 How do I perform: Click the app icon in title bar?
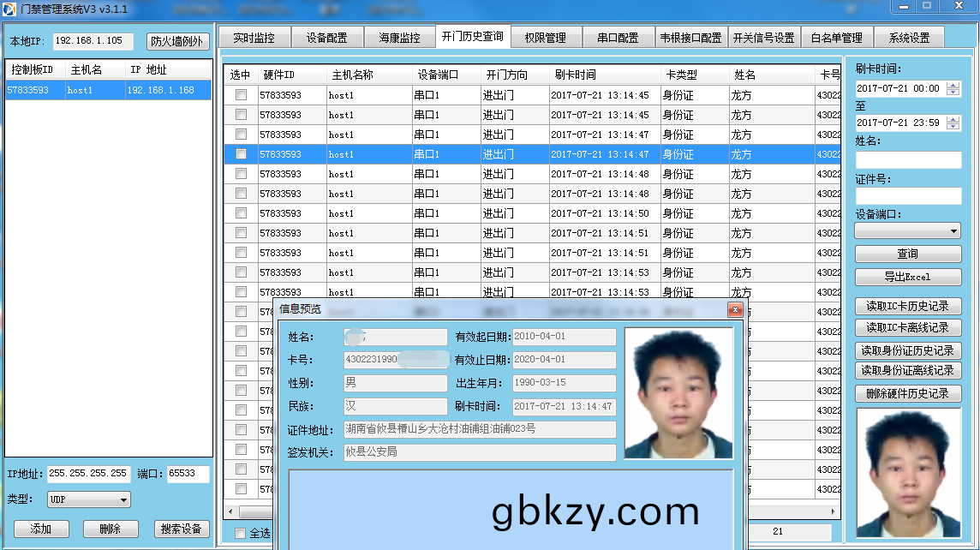point(10,9)
